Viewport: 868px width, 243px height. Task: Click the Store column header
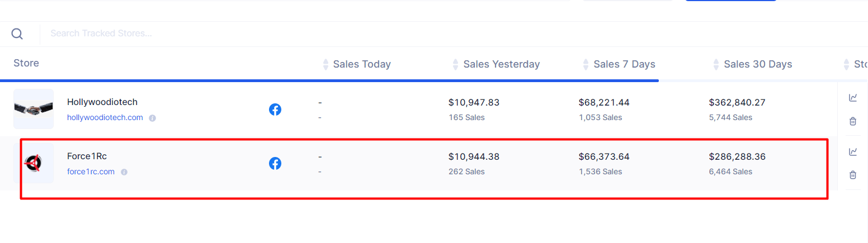26,63
